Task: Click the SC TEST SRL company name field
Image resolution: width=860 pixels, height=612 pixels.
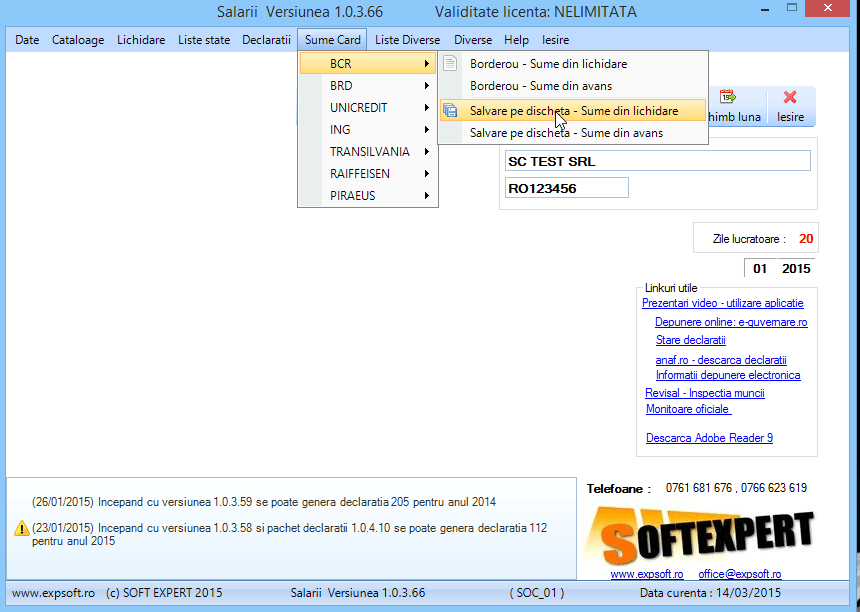Action: click(658, 161)
